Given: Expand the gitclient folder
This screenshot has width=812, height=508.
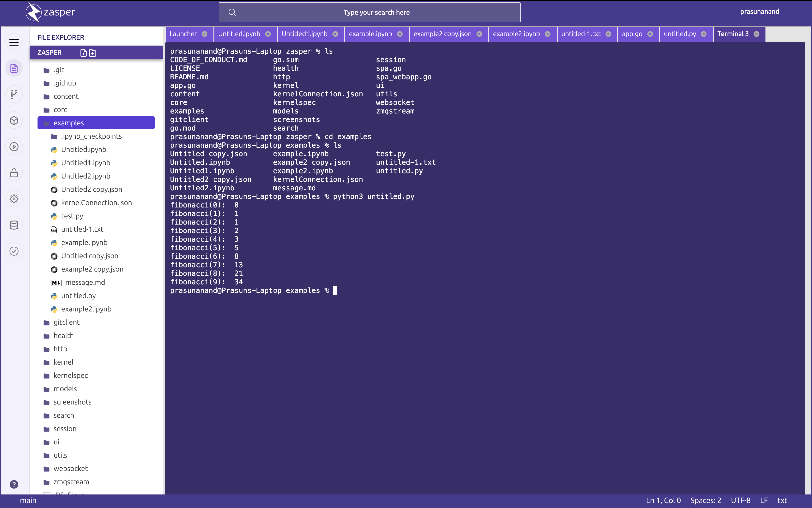Looking at the screenshot, I should click(x=66, y=322).
